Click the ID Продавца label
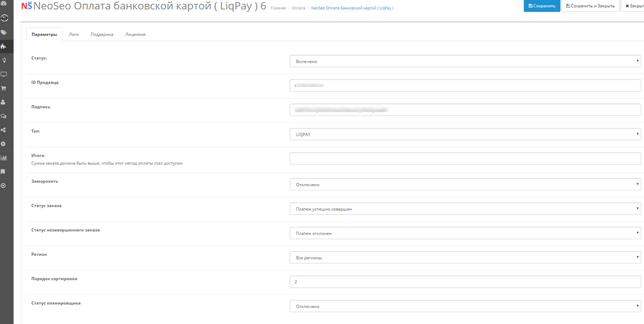 (x=45, y=82)
